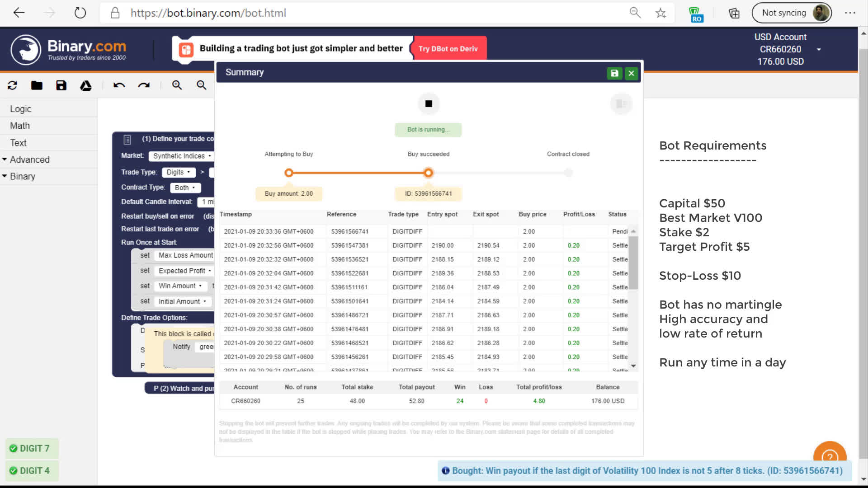The image size is (868, 488).
Task: Open Max Loss Amount variable dropdown
Action: click(x=185, y=255)
